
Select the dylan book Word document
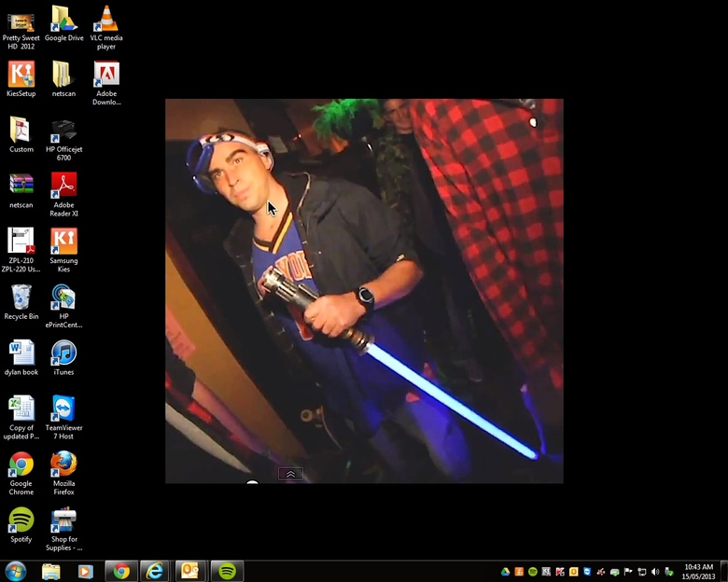click(x=21, y=357)
